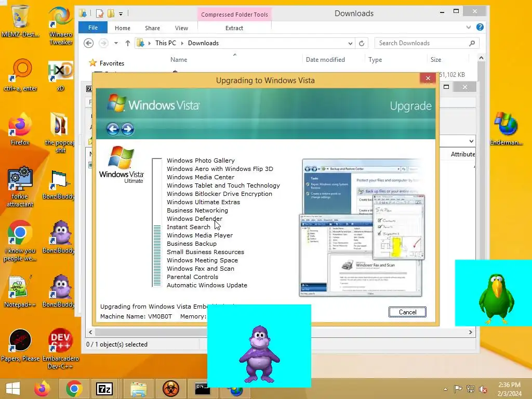Sort by the Size column header
The image size is (532, 399).
(436, 60)
